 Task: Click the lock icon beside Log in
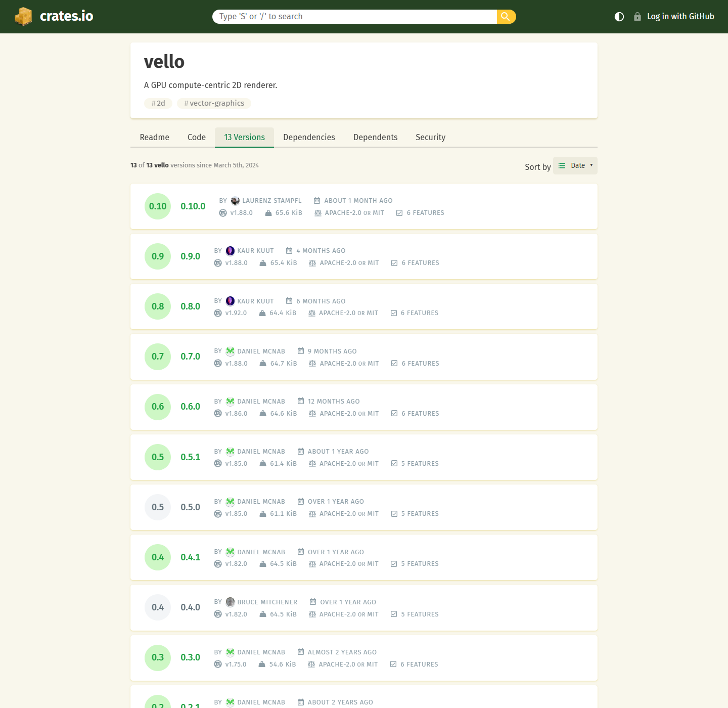pos(638,17)
